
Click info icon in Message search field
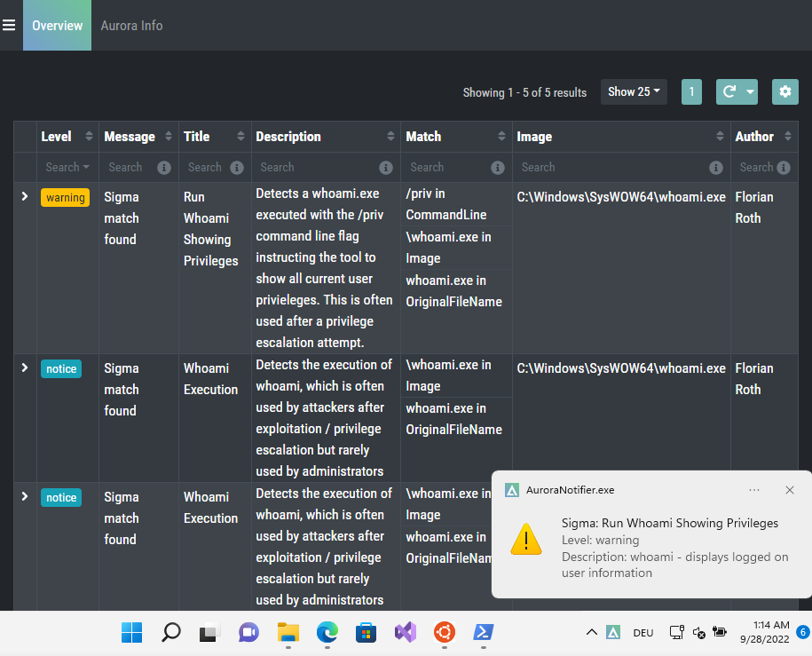(163, 167)
